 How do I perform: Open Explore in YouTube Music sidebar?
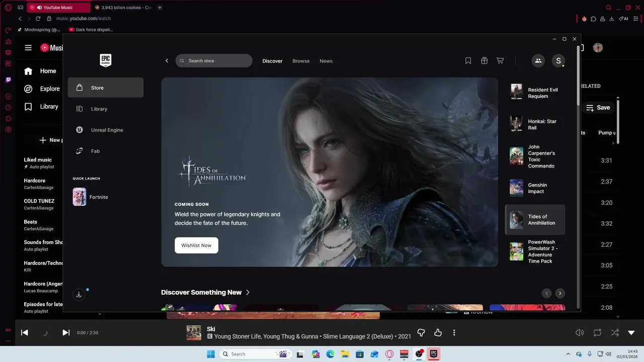[43, 89]
